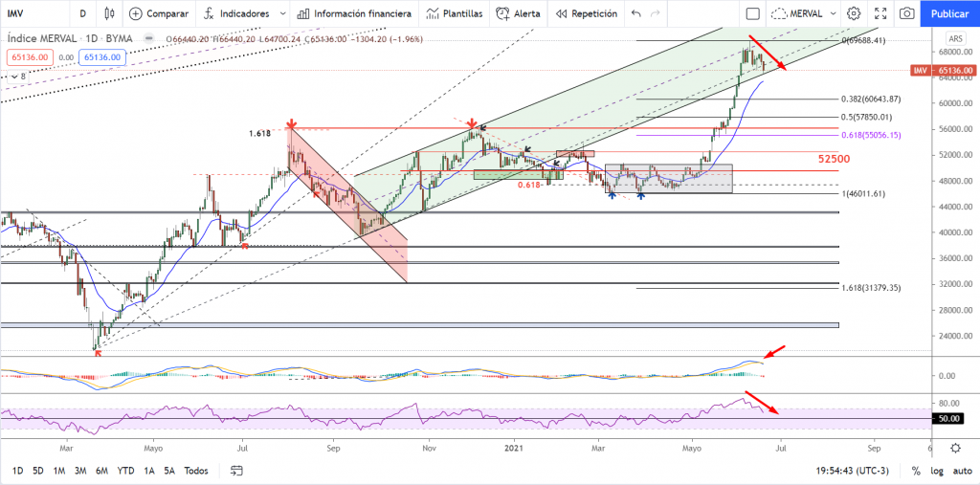Open timezone menu 19:54:43 (UTC-3)

tap(854, 470)
